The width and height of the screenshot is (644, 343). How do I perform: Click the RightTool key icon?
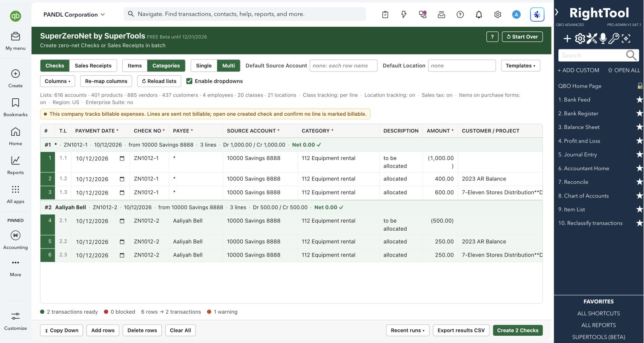[x=614, y=39]
